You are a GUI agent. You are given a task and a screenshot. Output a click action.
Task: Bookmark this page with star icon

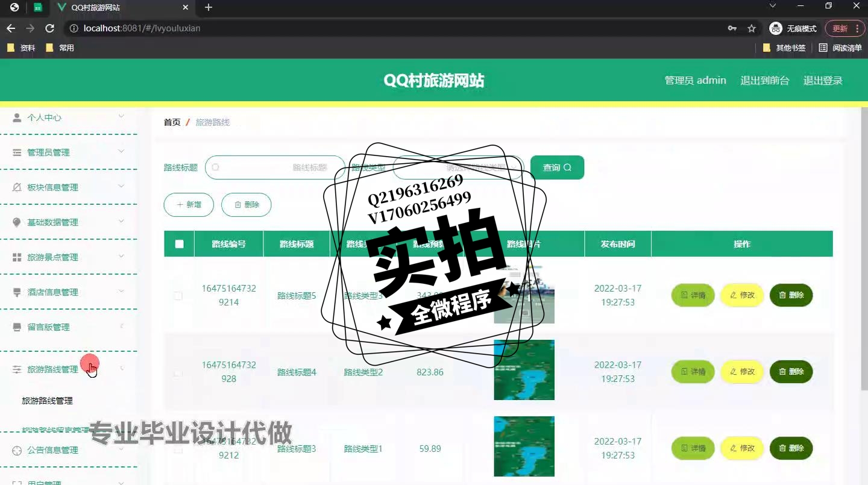pyautogui.click(x=752, y=28)
